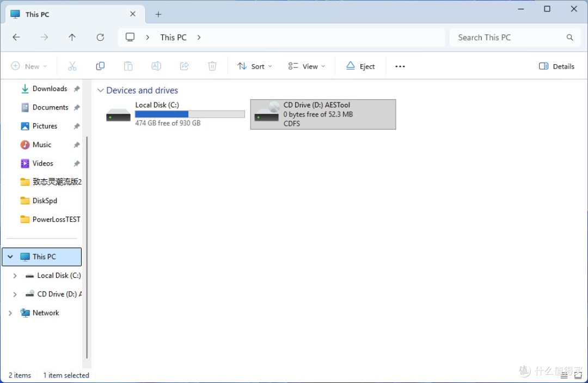588x383 pixels.
Task: Open the View dropdown menu
Action: pyautogui.click(x=307, y=66)
